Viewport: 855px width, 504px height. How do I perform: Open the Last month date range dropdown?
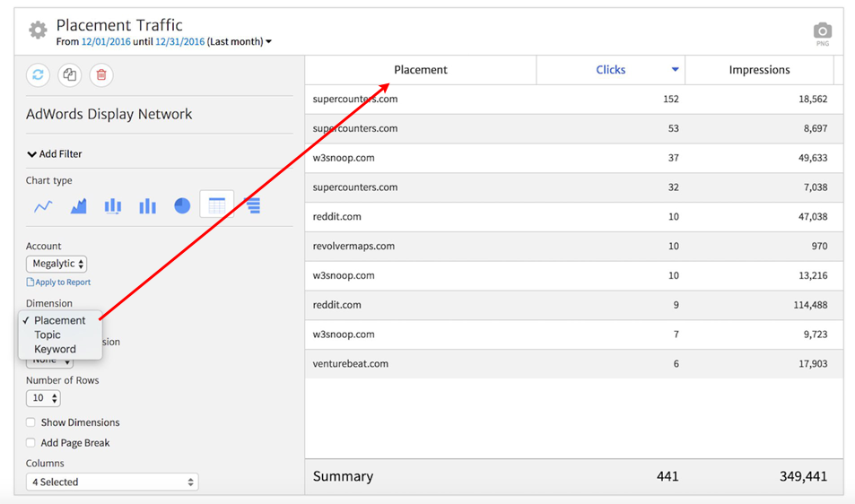coord(240,41)
